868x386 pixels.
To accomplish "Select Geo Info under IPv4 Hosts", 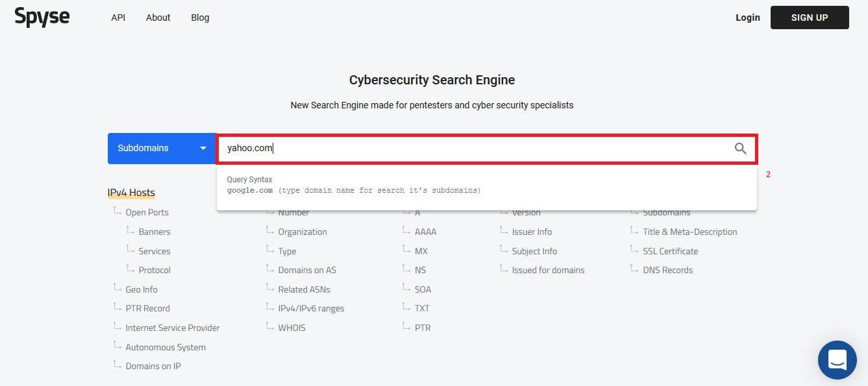I will [142, 289].
